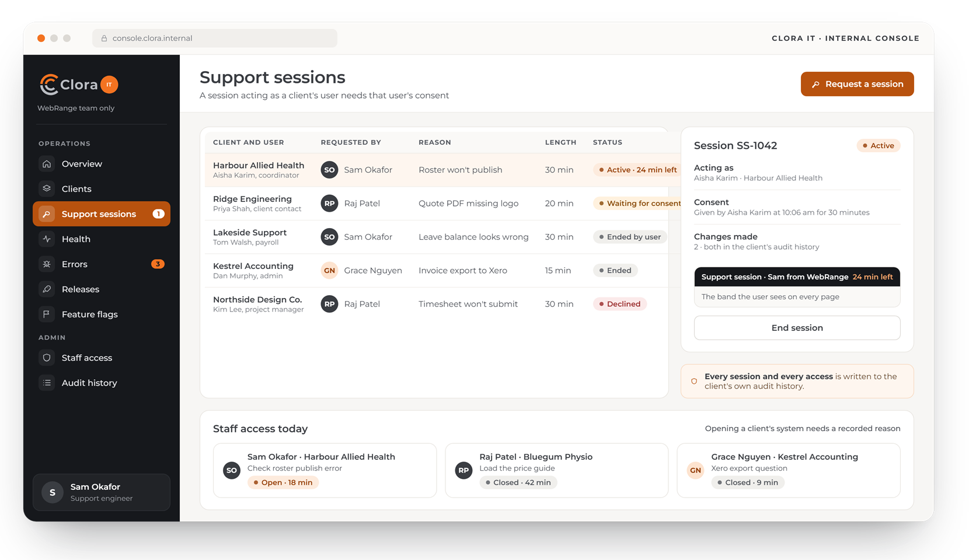Open the Overview menu item

[x=102, y=164]
